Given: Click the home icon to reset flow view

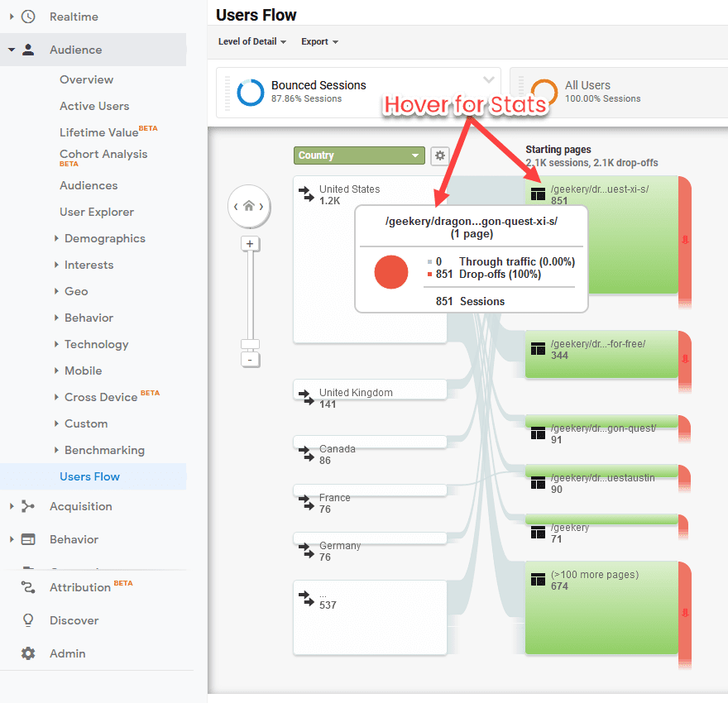Looking at the screenshot, I should pyautogui.click(x=249, y=207).
